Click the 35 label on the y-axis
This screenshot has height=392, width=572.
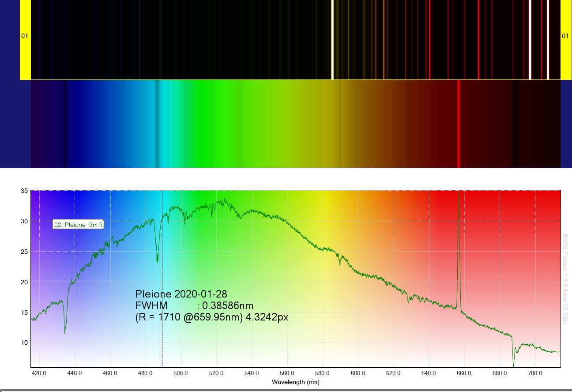[x=24, y=191]
